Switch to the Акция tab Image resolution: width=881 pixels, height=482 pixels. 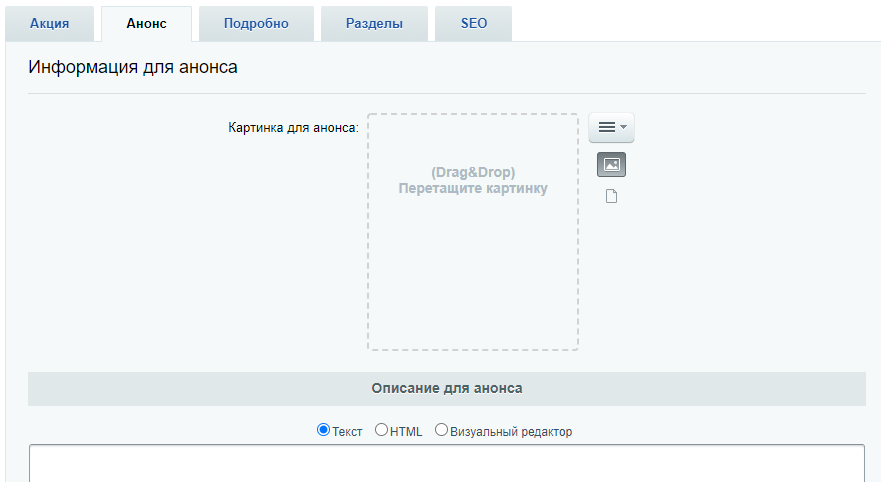(49, 24)
